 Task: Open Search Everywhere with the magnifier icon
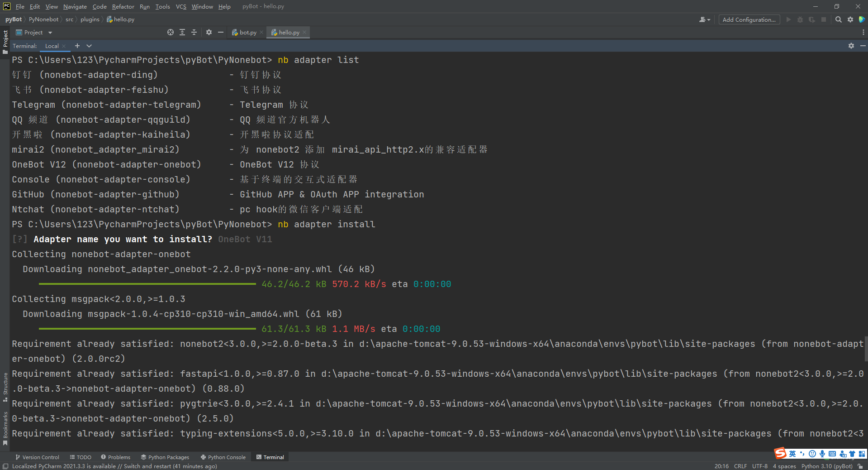pyautogui.click(x=839, y=19)
